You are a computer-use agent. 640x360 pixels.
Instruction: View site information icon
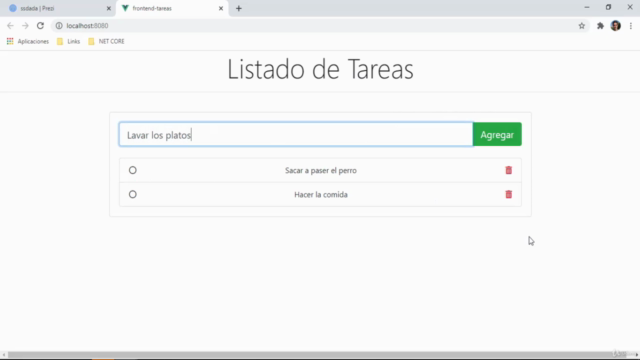pos(59,26)
